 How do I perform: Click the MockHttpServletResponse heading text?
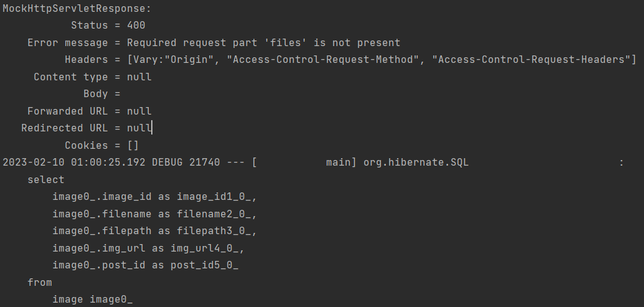[77, 9]
